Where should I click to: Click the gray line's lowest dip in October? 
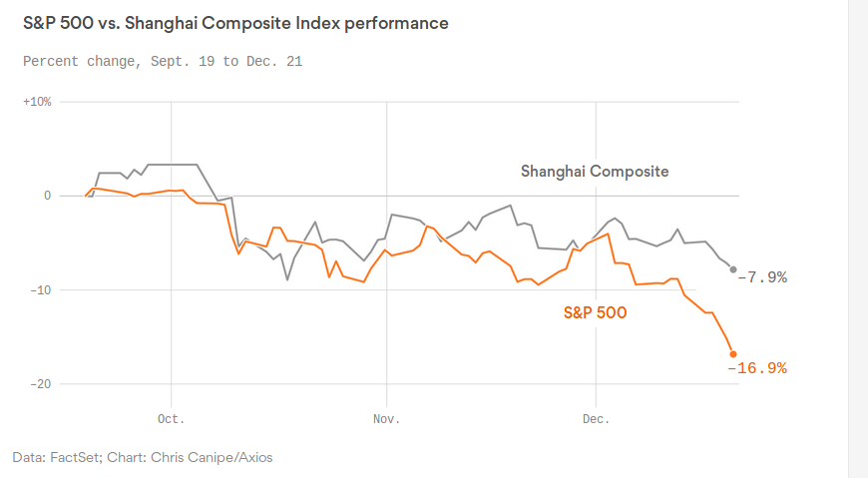287,279
